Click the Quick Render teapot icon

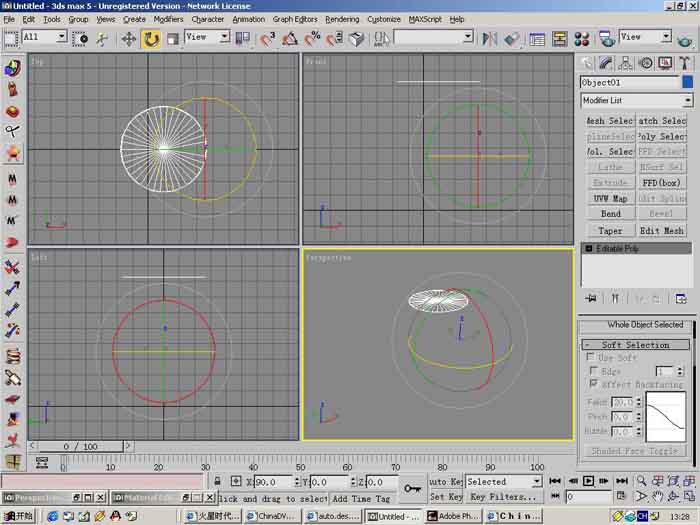685,40
